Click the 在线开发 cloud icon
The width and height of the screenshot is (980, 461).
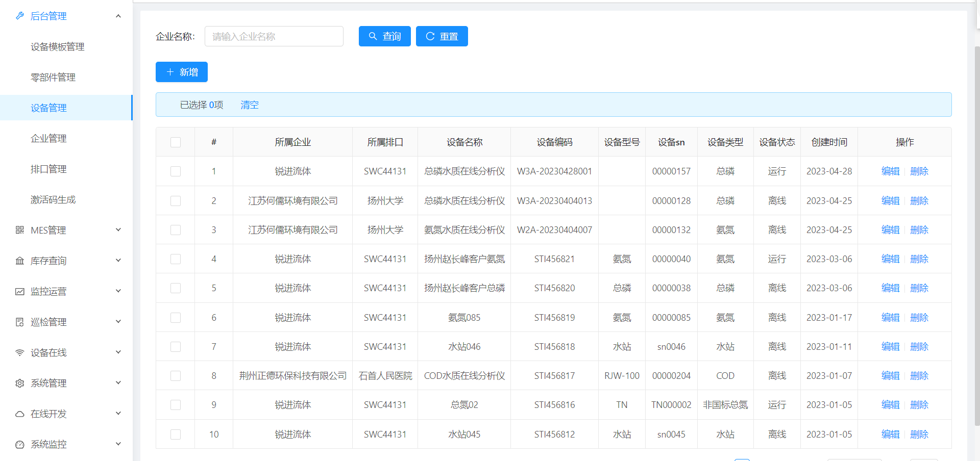click(x=20, y=414)
